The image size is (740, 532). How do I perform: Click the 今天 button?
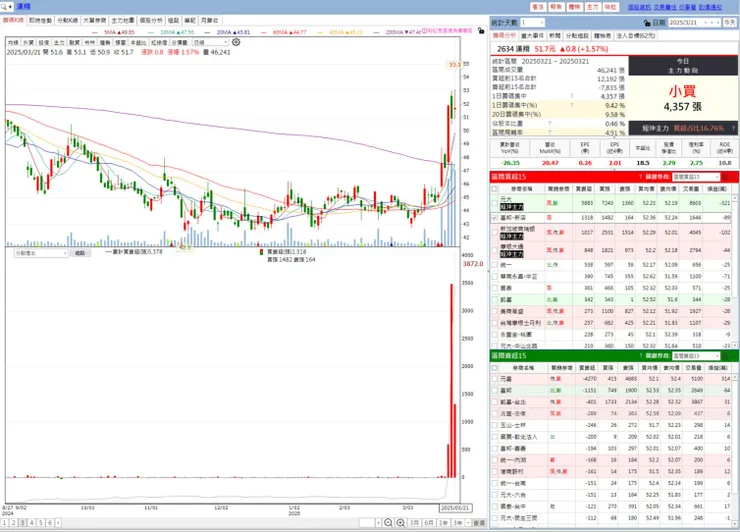(730, 23)
